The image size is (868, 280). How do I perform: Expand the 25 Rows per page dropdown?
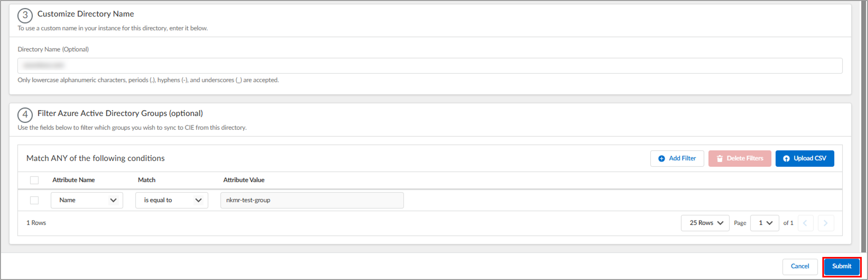click(705, 223)
